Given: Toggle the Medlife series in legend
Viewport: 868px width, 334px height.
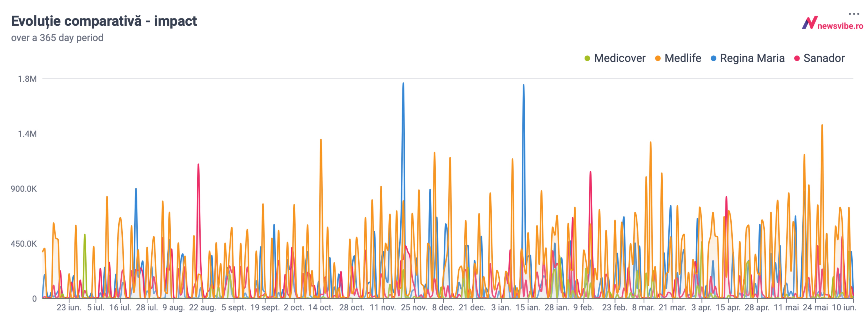Looking at the screenshot, I should pyautogui.click(x=678, y=58).
